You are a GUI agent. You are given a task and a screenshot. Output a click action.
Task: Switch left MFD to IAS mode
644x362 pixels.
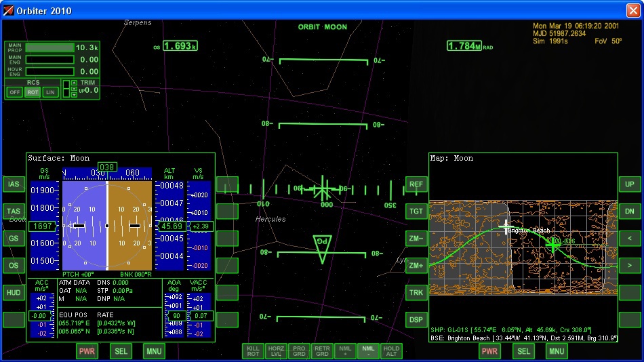(14, 184)
